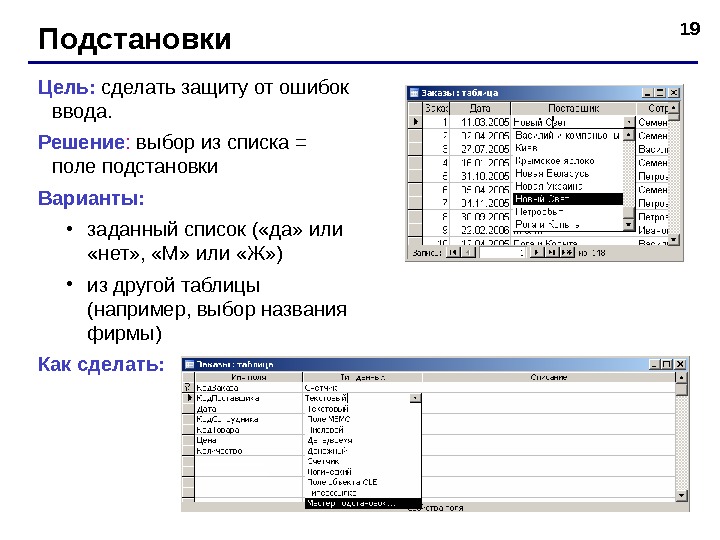Screen dimensions: 720x540
Task: Click the "Новый Свет" cell being edited
Action: pyautogui.click(x=568, y=122)
